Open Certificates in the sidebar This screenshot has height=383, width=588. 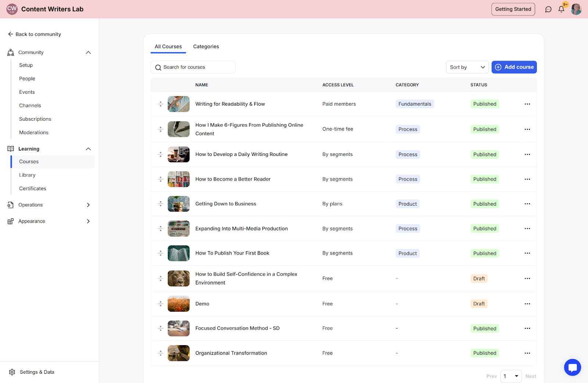[x=33, y=188]
